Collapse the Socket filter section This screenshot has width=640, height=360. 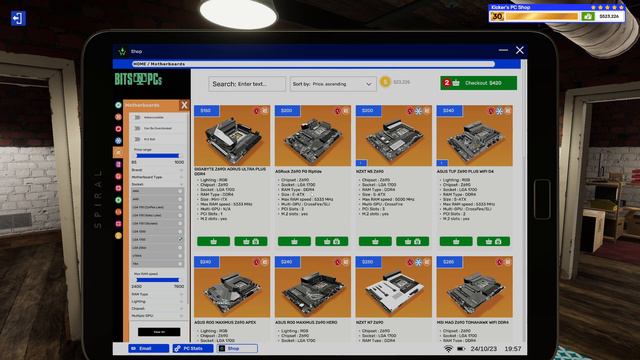[157, 184]
